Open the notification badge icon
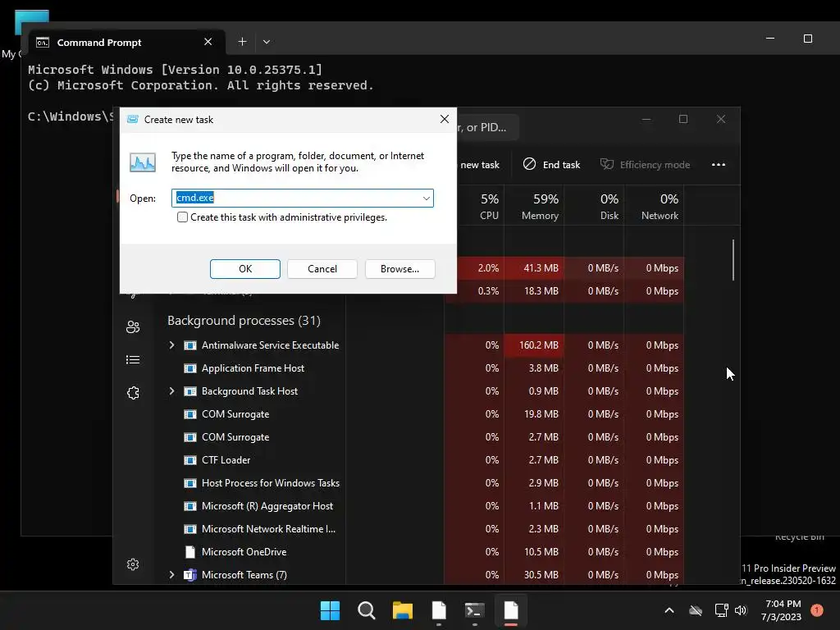The image size is (840, 630). coord(817,610)
